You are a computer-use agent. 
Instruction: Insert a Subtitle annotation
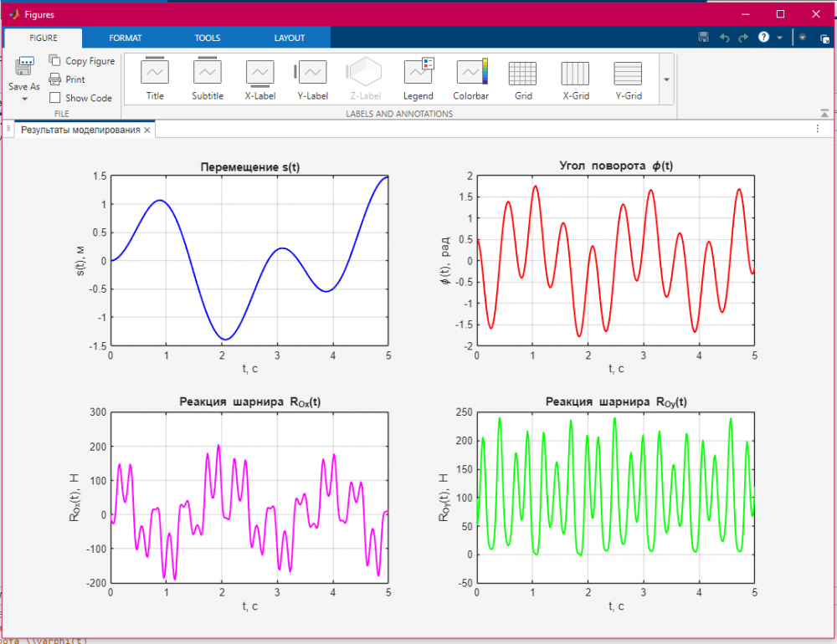[x=207, y=79]
